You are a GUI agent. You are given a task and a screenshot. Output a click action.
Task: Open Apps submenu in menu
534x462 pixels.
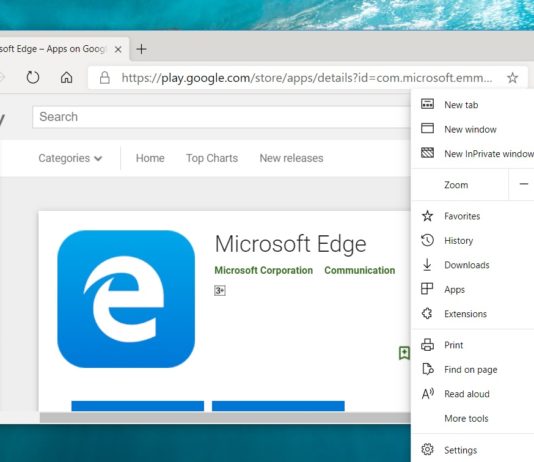pos(472,289)
